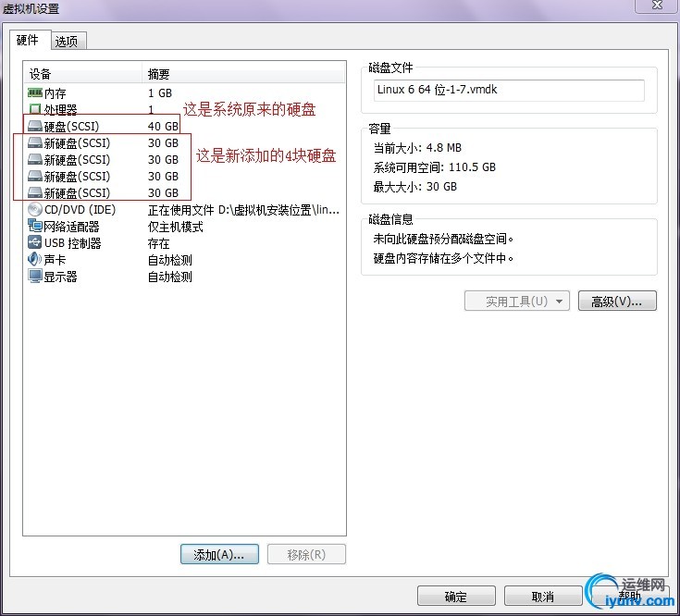The width and height of the screenshot is (680, 616).
Task: Select the 内存 row label
Action: 56,93
